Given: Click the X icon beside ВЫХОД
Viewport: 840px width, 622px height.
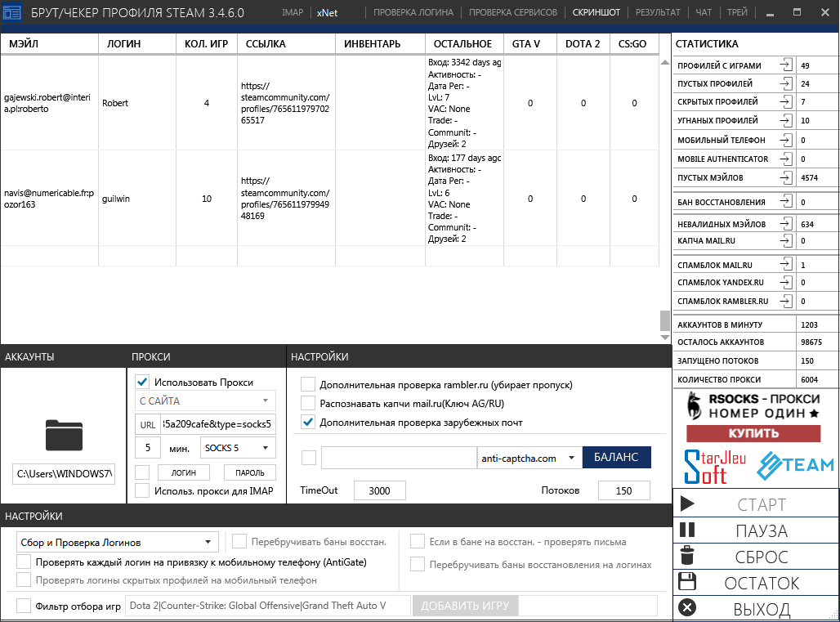Looking at the screenshot, I should [687, 607].
